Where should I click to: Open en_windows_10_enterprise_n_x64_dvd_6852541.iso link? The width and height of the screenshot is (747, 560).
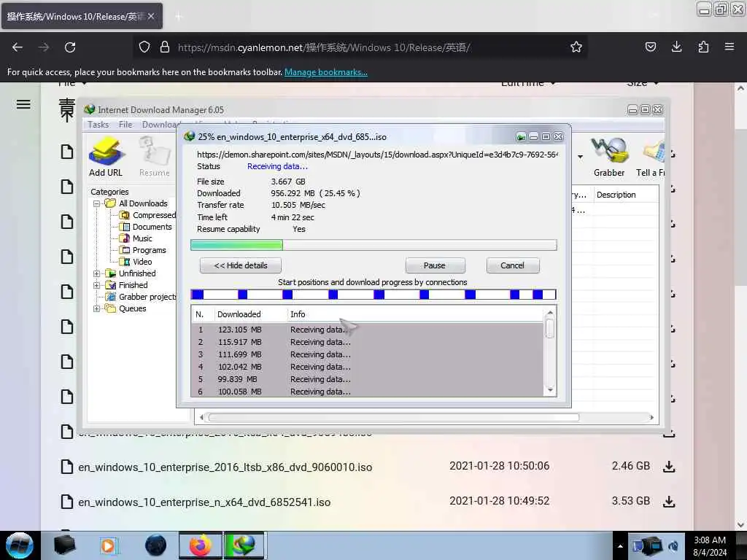click(x=204, y=502)
